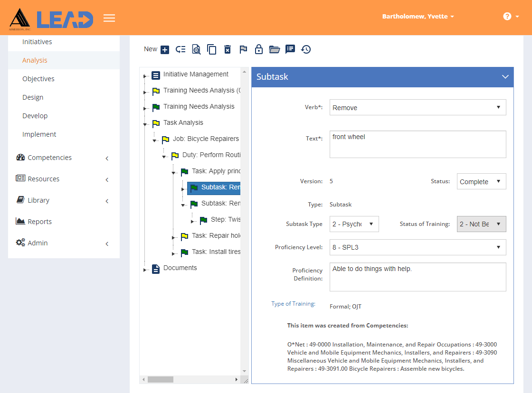Select Training Needs Analysis yellow-flag item

(x=202, y=91)
